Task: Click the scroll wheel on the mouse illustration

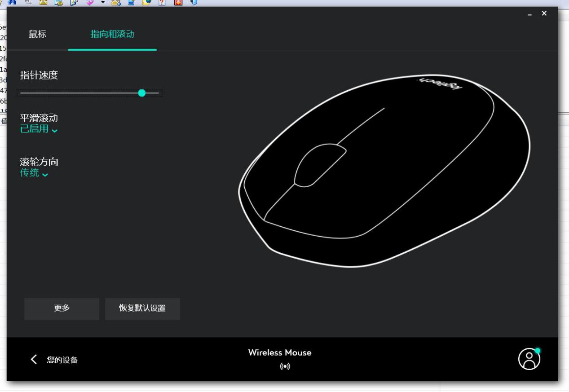Action: click(x=319, y=165)
